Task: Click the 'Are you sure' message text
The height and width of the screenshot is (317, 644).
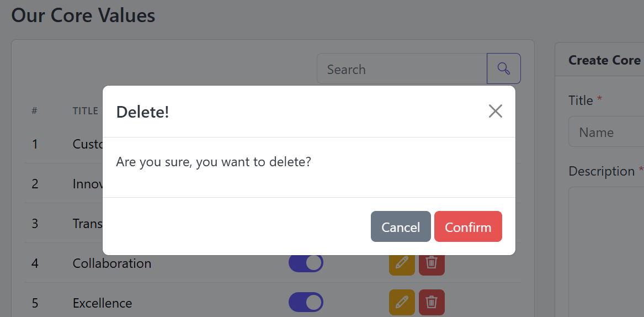Action: coord(213,162)
